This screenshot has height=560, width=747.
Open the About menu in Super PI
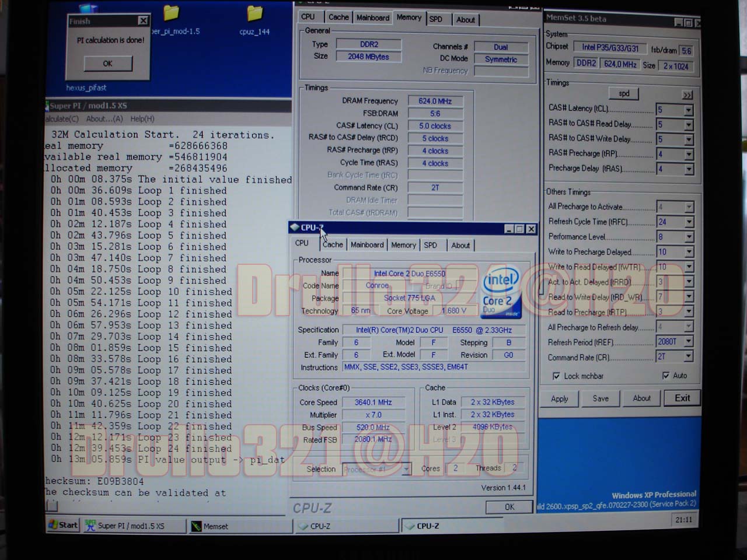[x=104, y=118]
